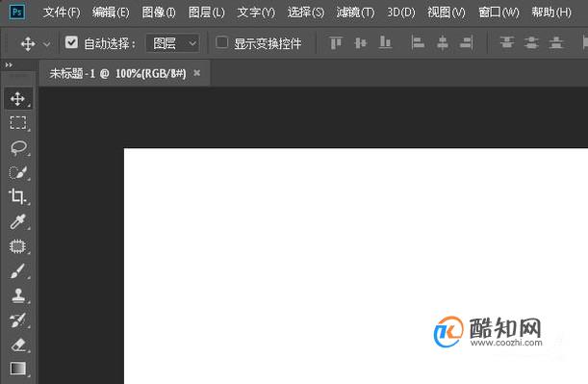This screenshot has width=588, height=384.
Task: Align bottom edges of layers
Action: pyautogui.click(x=385, y=42)
